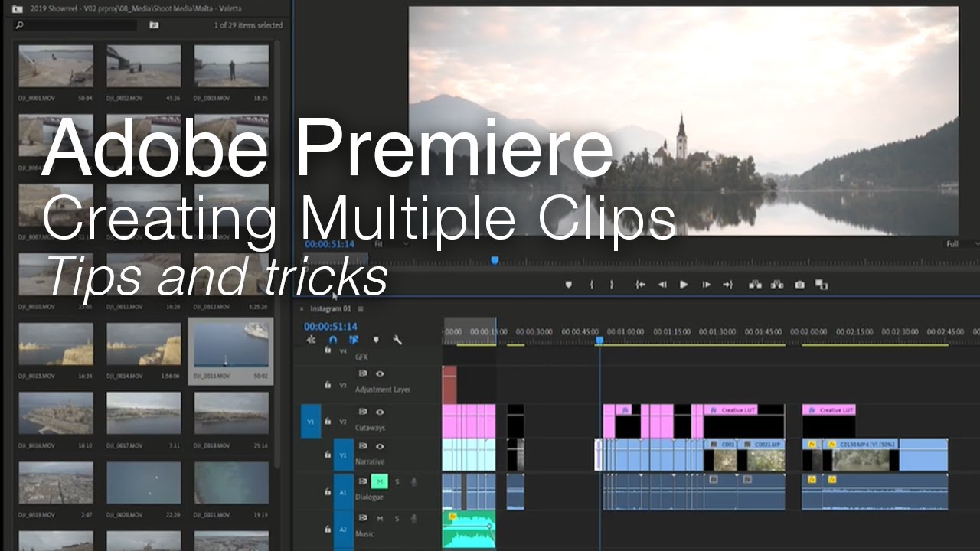
Task: Toggle sync lock on Adjustment Layer track
Action: [x=363, y=373]
